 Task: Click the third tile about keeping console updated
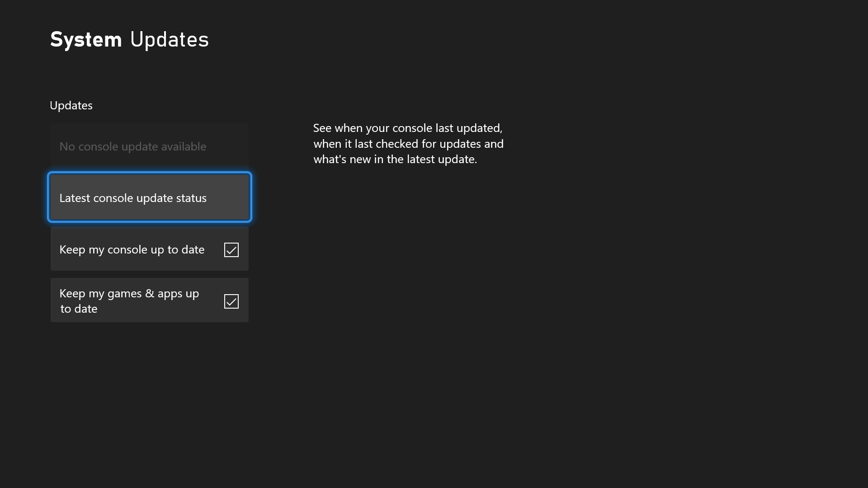pyautogui.click(x=149, y=249)
